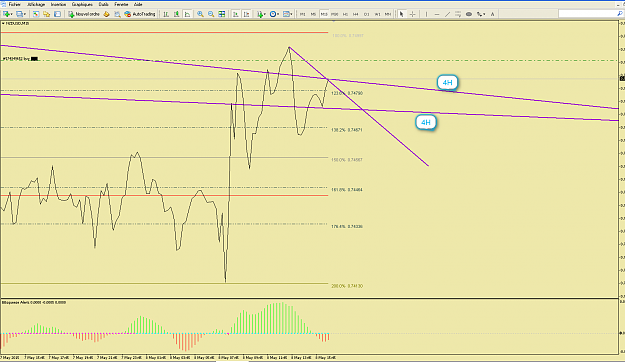Click the 123.6% Fibonacci level label
The image size is (625, 362).
tap(347, 93)
